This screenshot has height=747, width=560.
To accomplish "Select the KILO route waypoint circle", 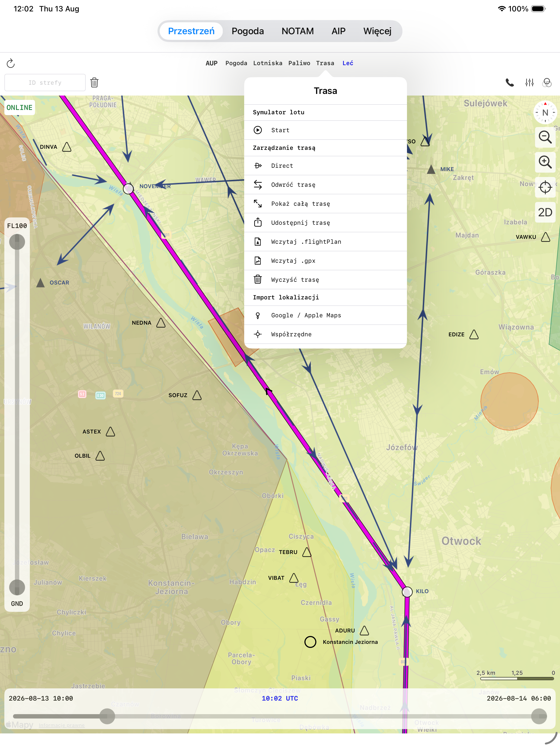I will coord(407,592).
